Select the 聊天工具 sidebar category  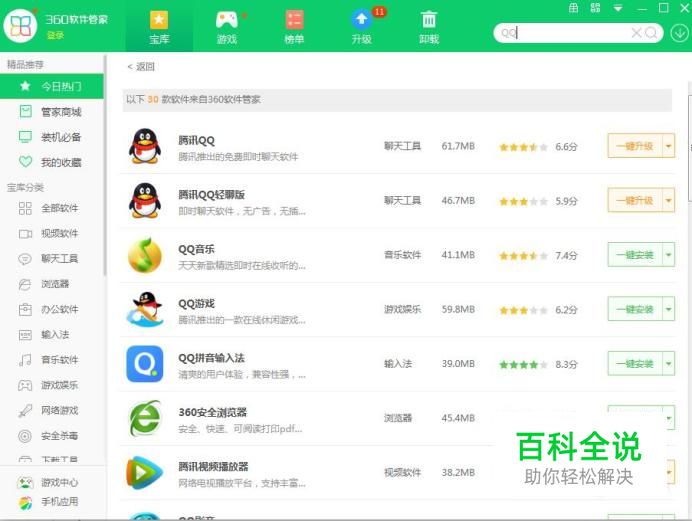point(52,259)
